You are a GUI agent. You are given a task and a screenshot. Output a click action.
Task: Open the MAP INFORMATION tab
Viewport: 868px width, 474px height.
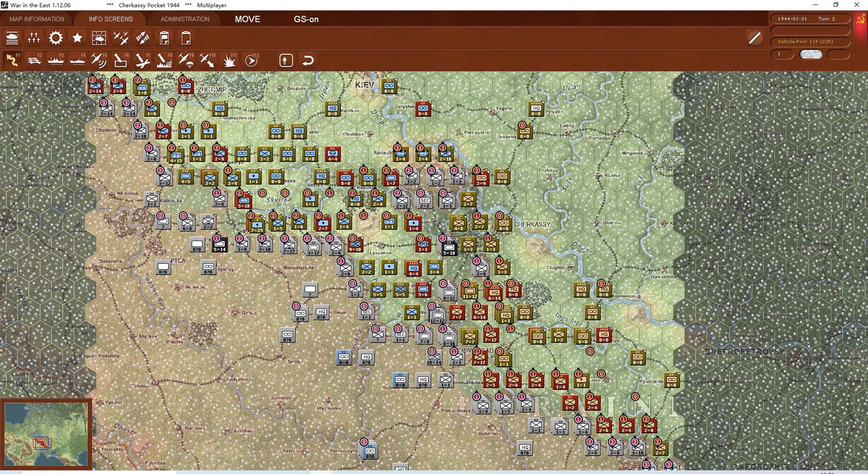click(x=37, y=19)
